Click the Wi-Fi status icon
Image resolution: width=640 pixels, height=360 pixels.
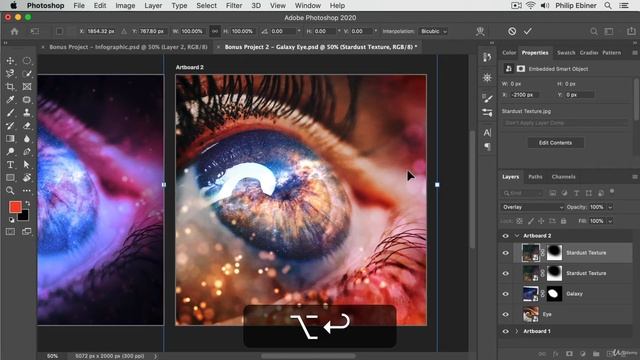click(x=530, y=6)
